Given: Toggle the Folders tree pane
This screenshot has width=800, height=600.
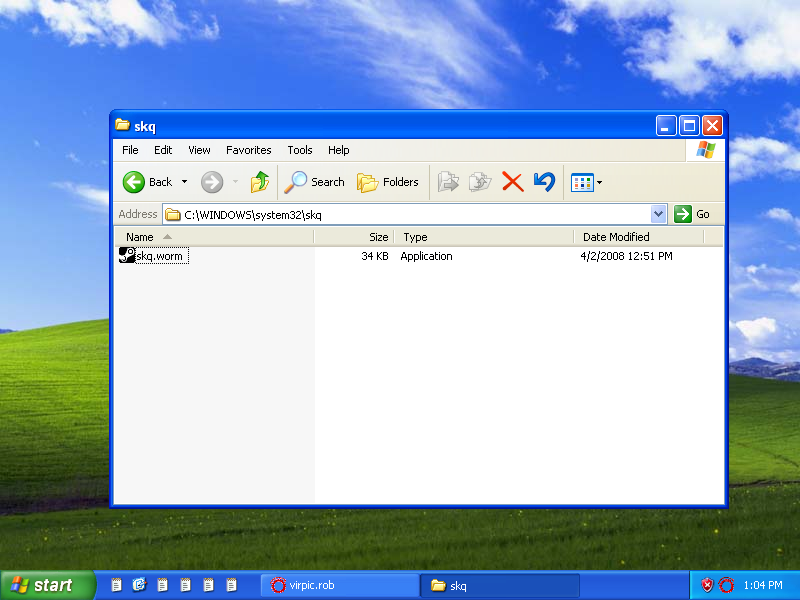Looking at the screenshot, I should coord(388,182).
